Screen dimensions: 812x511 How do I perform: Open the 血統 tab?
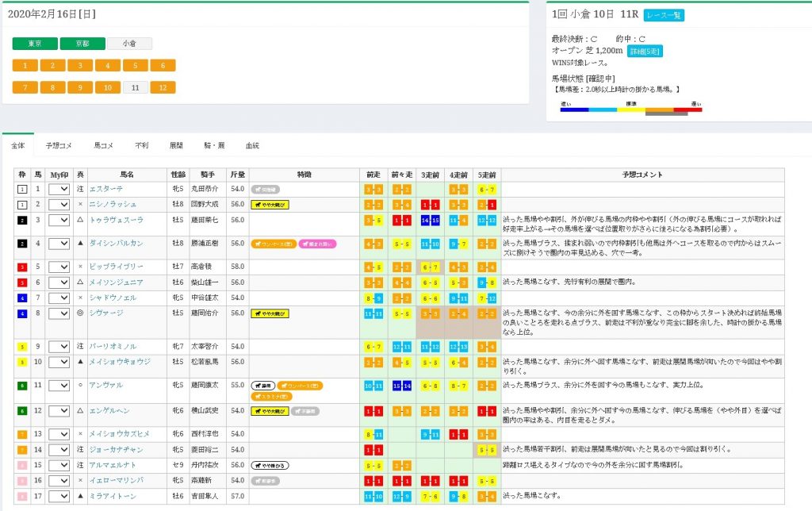(x=252, y=146)
